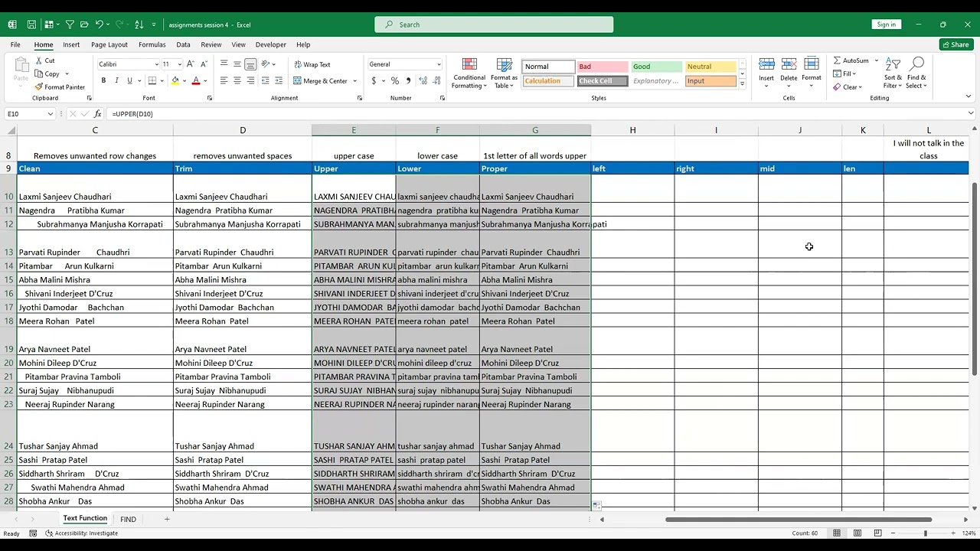Open Conditional Formatting menu
Image resolution: width=980 pixels, height=551 pixels.
[x=469, y=73]
